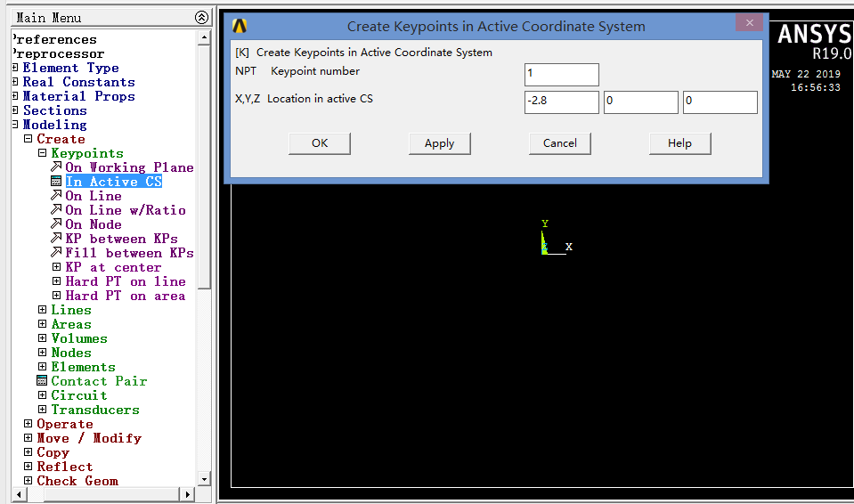Screen dimensions: 854x504
Task: Collapse the Main Menu panel chevron icon
Action: [x=201, y=18]
